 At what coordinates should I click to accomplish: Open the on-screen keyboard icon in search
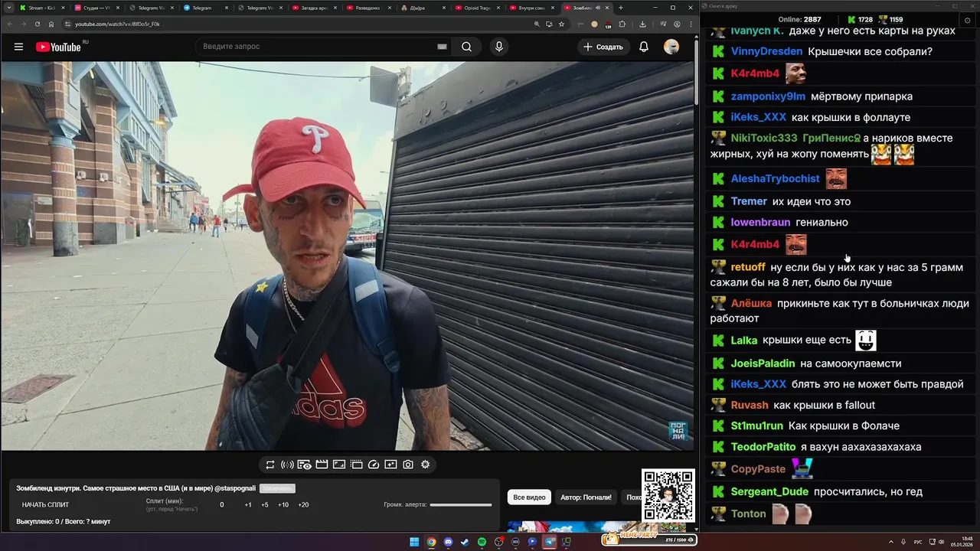[442, 47]
